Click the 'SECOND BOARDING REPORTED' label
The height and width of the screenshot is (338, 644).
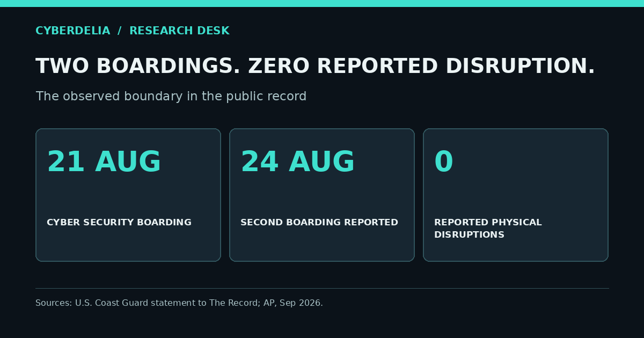pos(319,223)
